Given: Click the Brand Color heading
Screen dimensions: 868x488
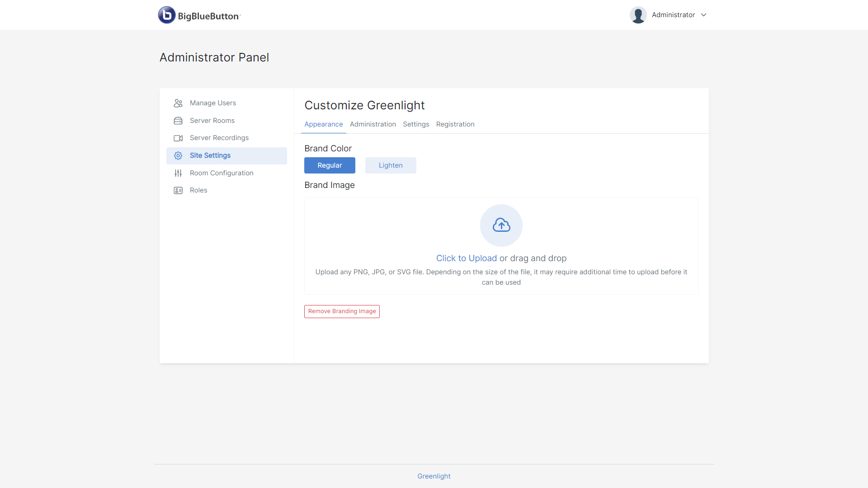Looking at the screenshot, I should 328,149.
